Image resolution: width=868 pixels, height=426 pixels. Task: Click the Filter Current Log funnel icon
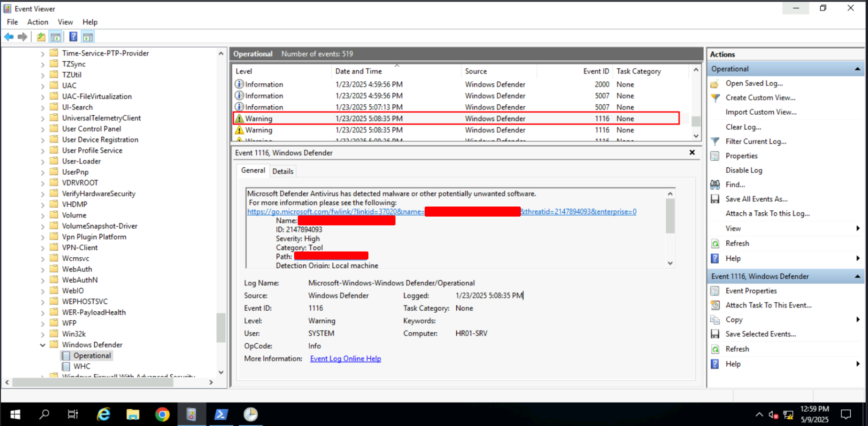click(715, 142)
